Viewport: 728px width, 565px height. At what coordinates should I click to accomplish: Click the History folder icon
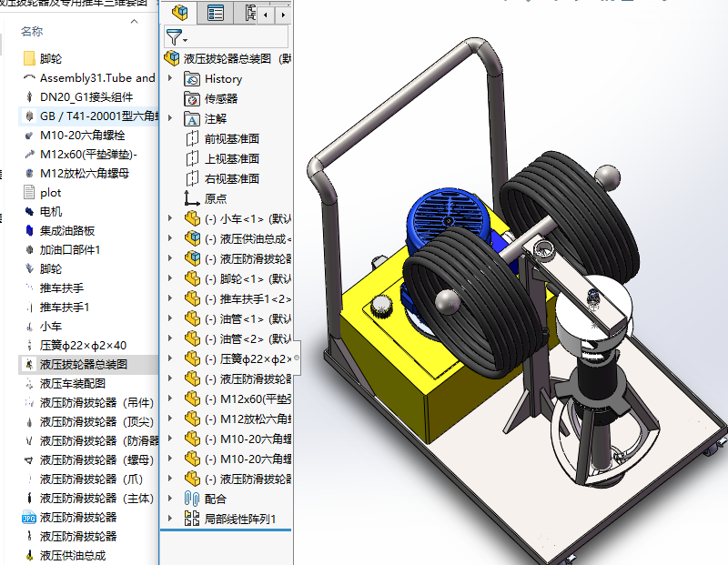pos(192,79)
